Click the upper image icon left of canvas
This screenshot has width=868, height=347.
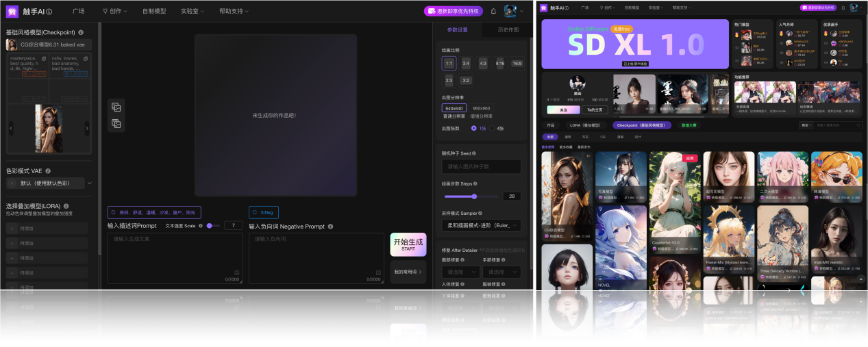click(x=116, y=107)
